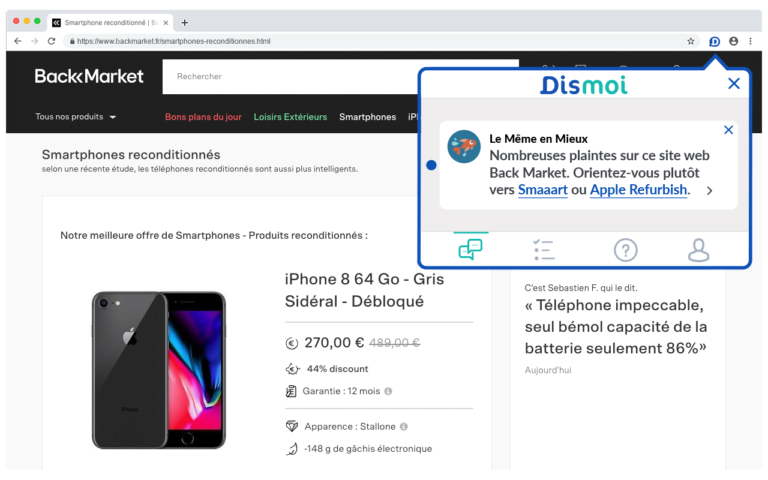Open the Dismoi user account icon
This screenshot has width=768, height=480.
pyautogui.click(x=699, y=250)
